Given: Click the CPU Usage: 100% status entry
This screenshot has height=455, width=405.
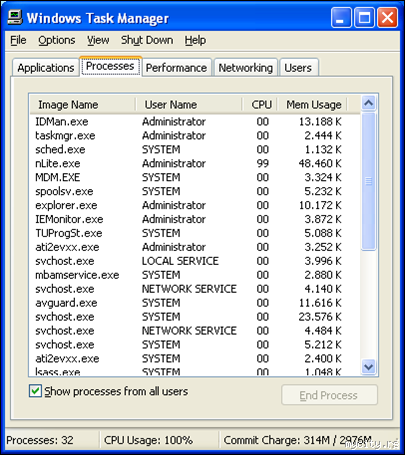Looking at the screenshot, I should 148,440.
